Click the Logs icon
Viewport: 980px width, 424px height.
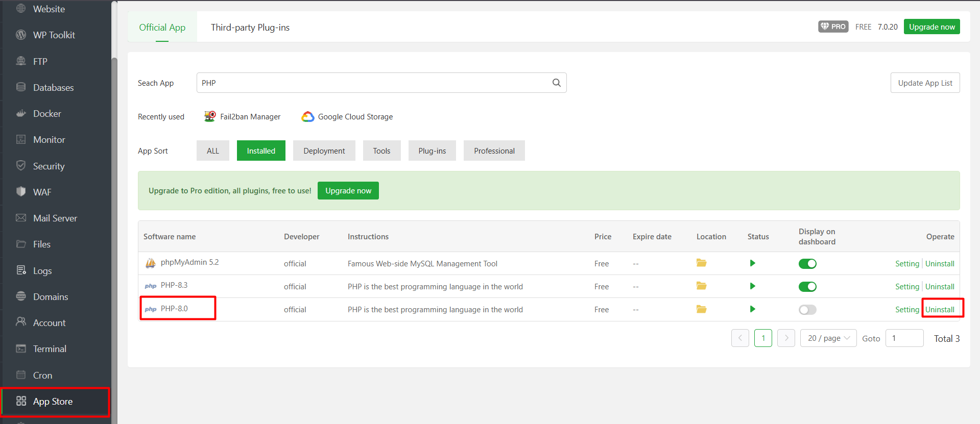pos(21,270)
